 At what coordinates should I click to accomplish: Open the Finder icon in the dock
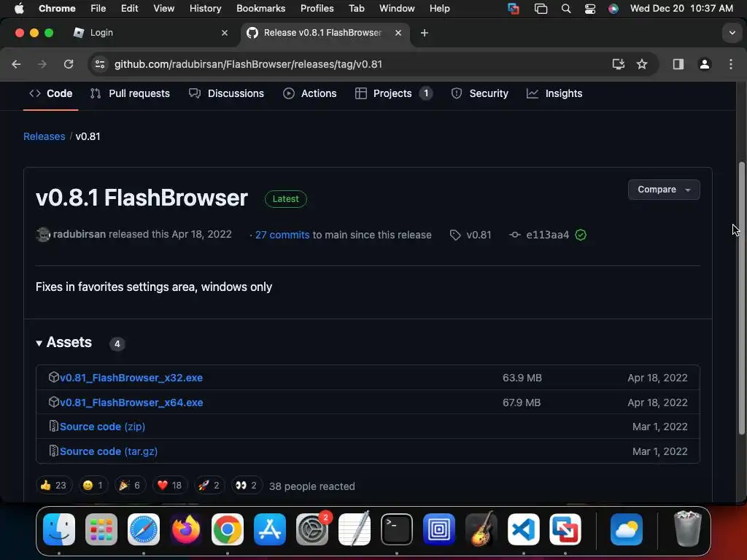59,529
